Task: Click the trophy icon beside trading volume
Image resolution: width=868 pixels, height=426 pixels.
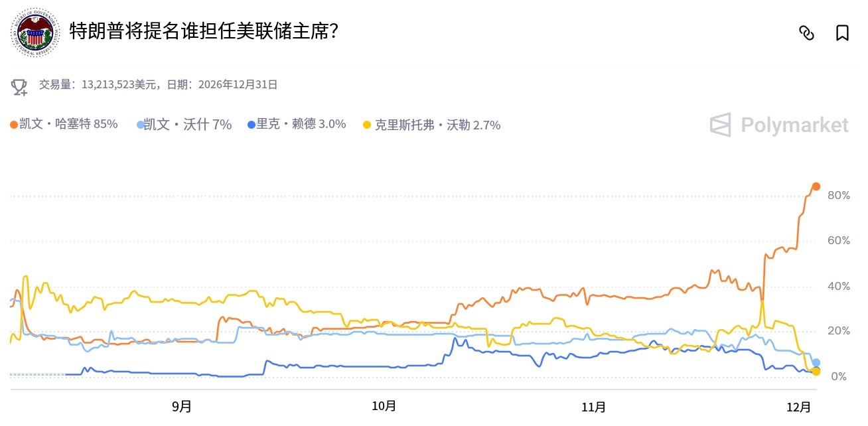Action: pyautogui.click(x=19, y=86)
